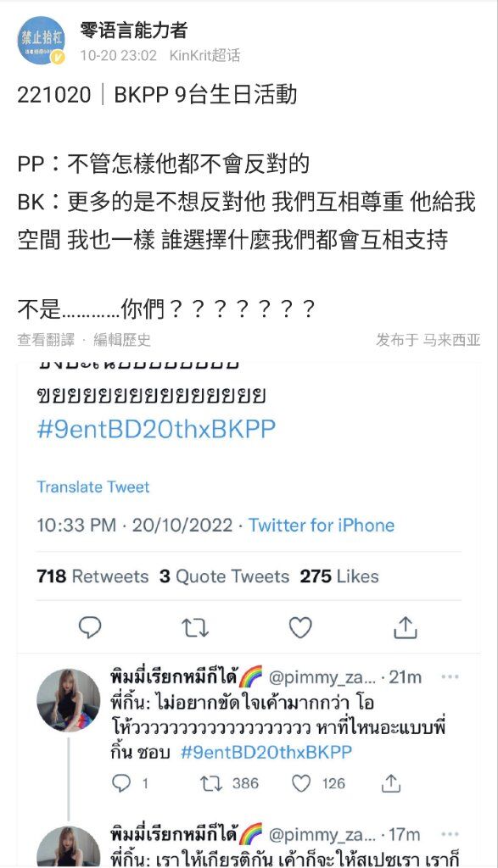
Task: Open pimmy_za avatar on 21m reply
Action: pos(69,700)
